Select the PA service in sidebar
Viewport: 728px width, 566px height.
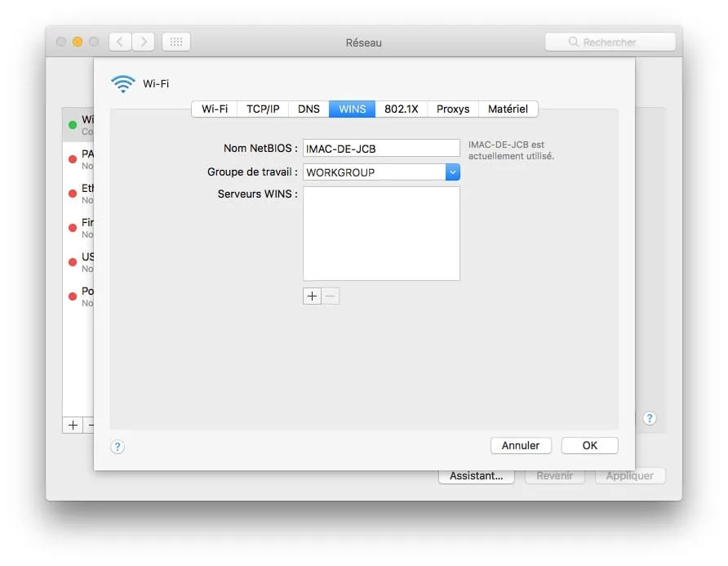click(78, 159)
